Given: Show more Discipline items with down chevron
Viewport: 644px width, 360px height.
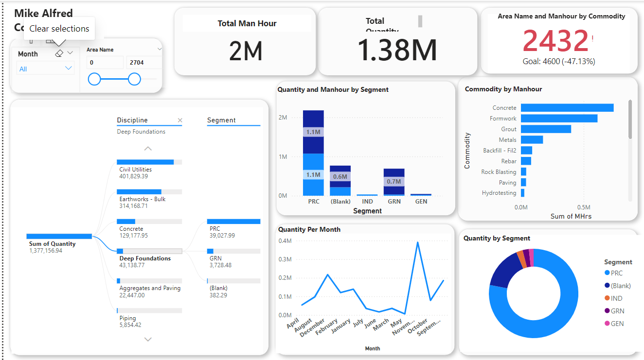Looking at the screenshot, I should coord(148,340).
